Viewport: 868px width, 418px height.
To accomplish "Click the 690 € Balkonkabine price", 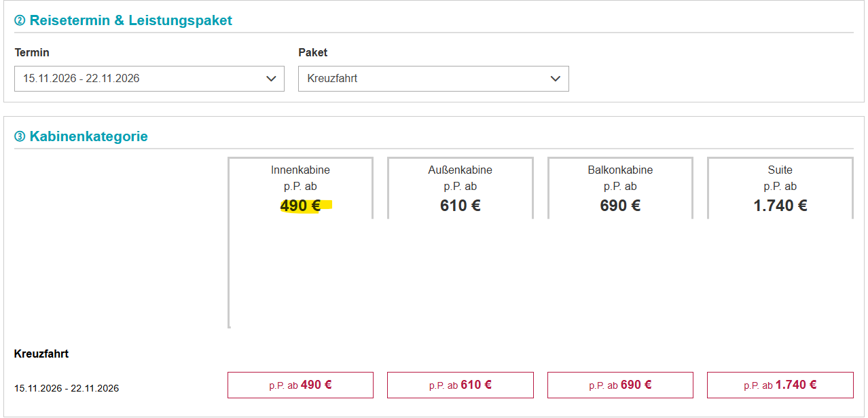I will (x=620, y=206).
